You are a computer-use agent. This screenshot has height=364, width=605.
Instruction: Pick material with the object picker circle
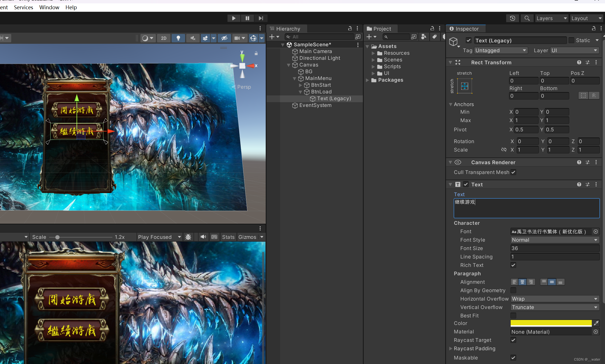pos(595,332)
